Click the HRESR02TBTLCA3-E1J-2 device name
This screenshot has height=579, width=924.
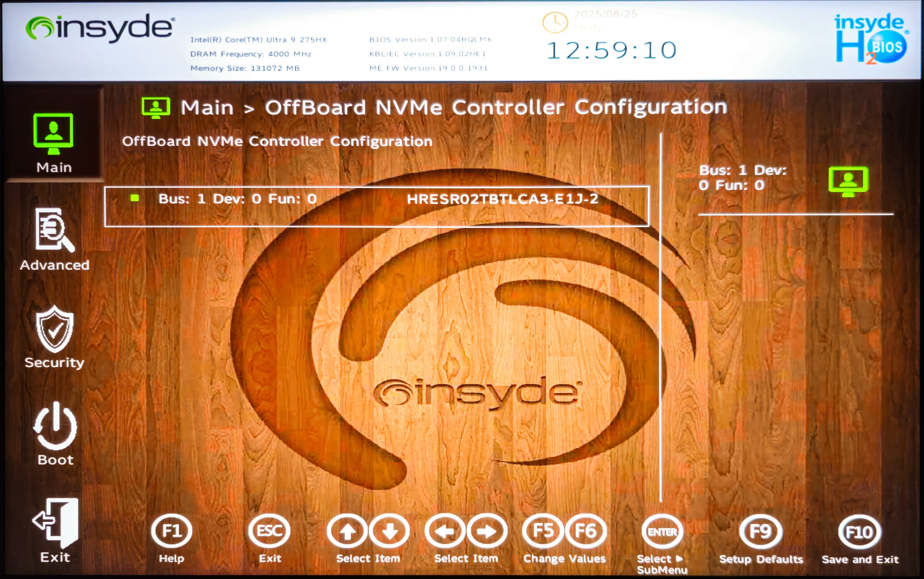coord(502,199)
